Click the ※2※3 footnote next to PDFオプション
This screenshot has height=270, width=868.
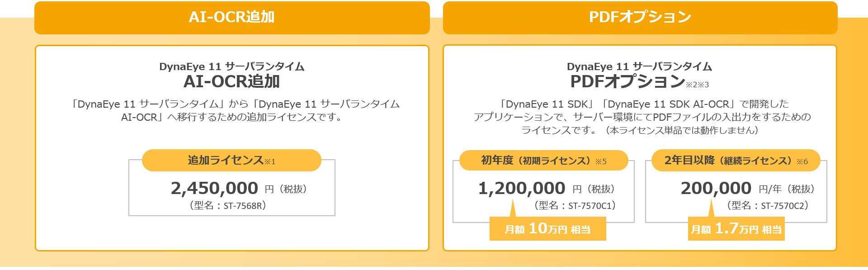698,85
